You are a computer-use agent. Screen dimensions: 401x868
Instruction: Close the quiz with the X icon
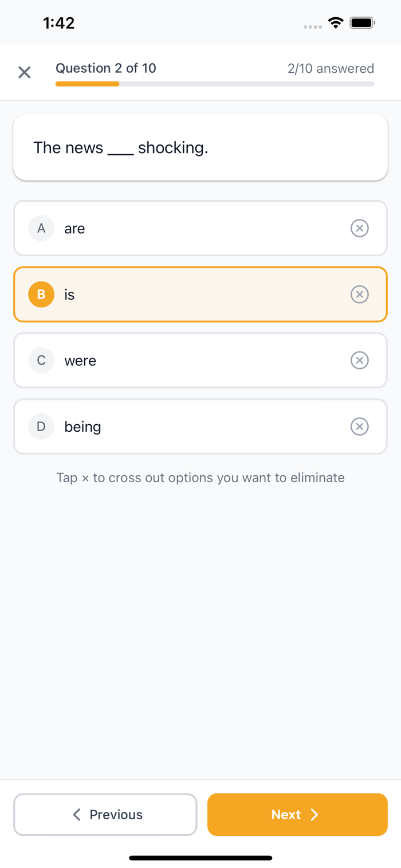24,72
